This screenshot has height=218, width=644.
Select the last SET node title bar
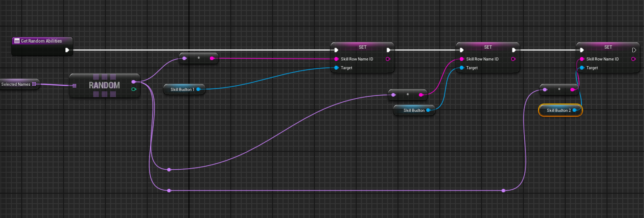tap(608, 47)
